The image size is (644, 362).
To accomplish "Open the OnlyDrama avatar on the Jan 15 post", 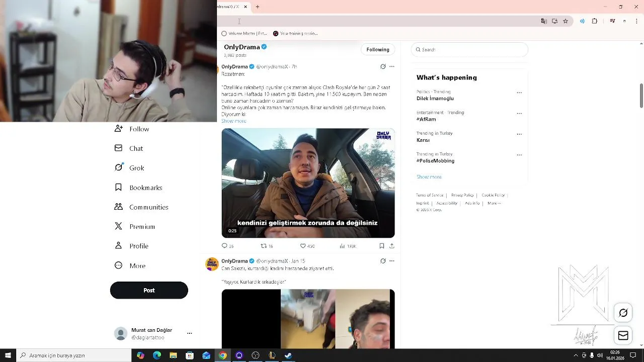I will click(212, 264).
